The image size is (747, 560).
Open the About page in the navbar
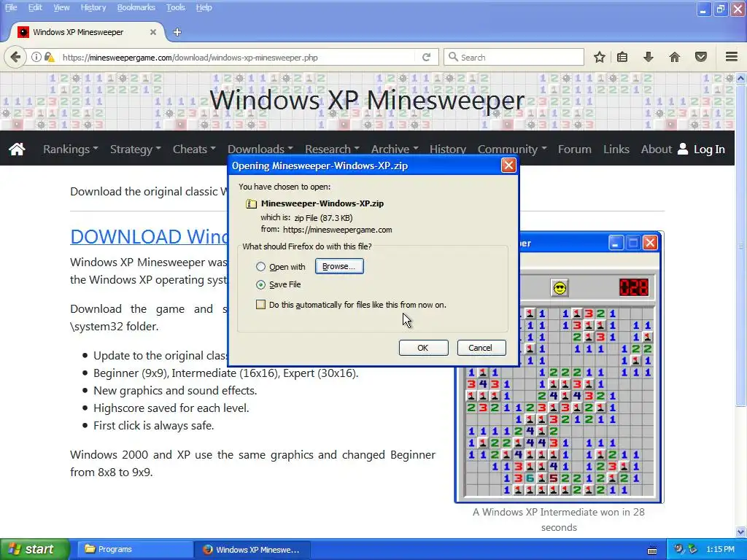(656, 149)
